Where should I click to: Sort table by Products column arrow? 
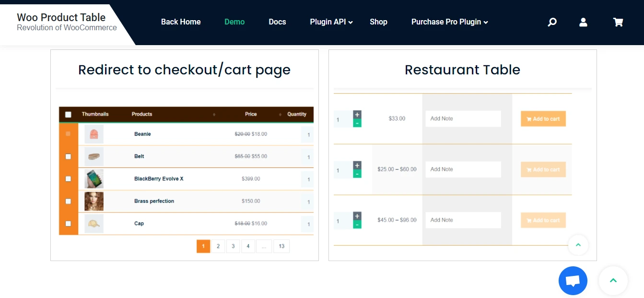pos(214,115)
